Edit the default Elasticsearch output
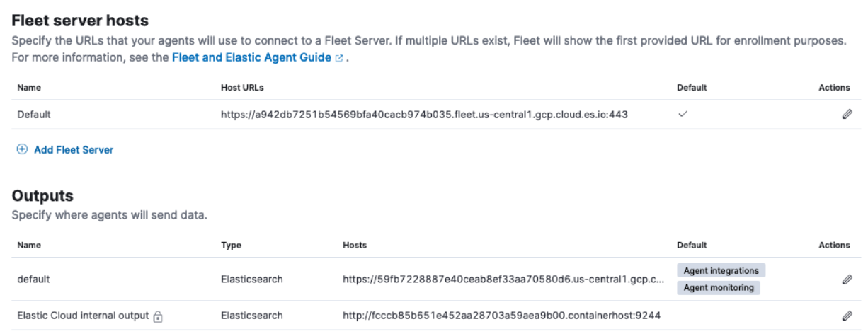This screenshot has width=868, height=334. tap(845, 280)
